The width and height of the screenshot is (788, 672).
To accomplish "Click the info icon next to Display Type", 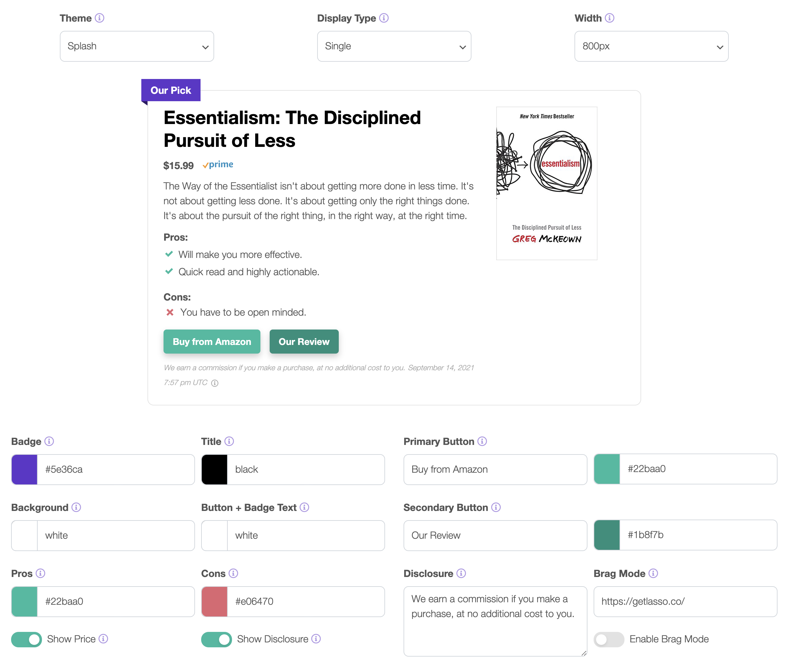I will click(x=384, y=18).
